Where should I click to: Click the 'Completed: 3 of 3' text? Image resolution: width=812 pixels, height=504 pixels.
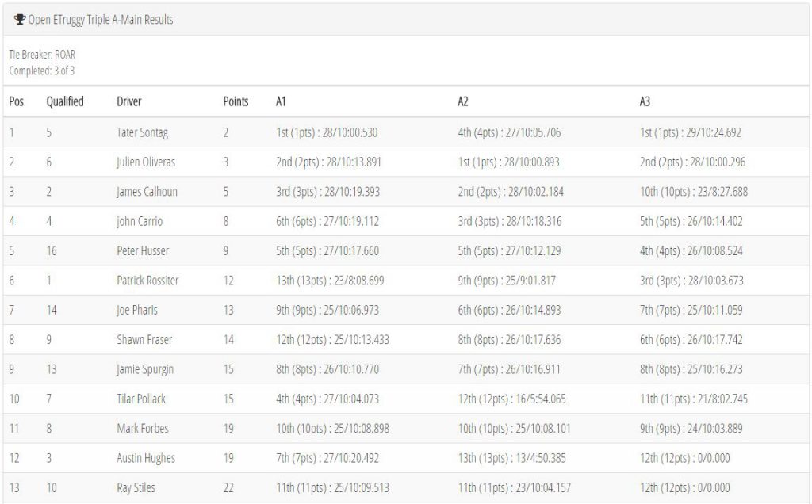click(42, 71)
